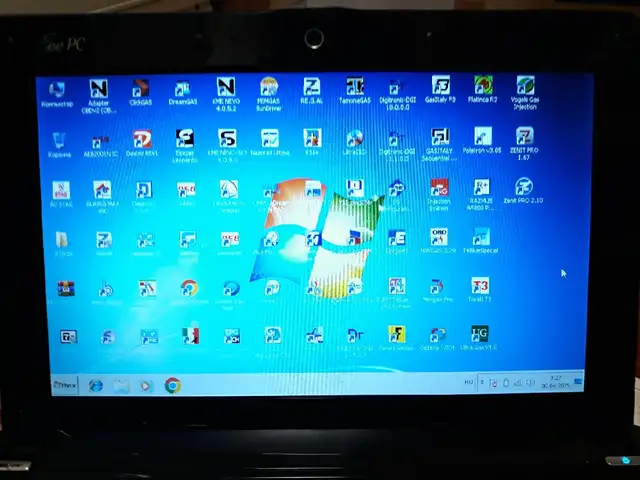Launch the TamonaGAS shortcut
Screen dimensions: 640x480
pos(355,90)
